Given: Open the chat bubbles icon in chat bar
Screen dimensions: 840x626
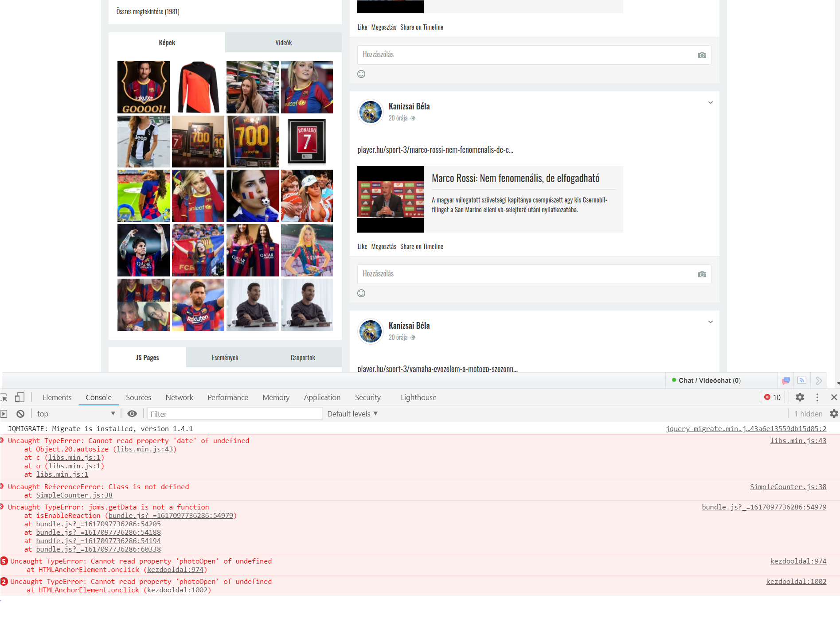Looking at the screenshot, I should pos(786,381).
